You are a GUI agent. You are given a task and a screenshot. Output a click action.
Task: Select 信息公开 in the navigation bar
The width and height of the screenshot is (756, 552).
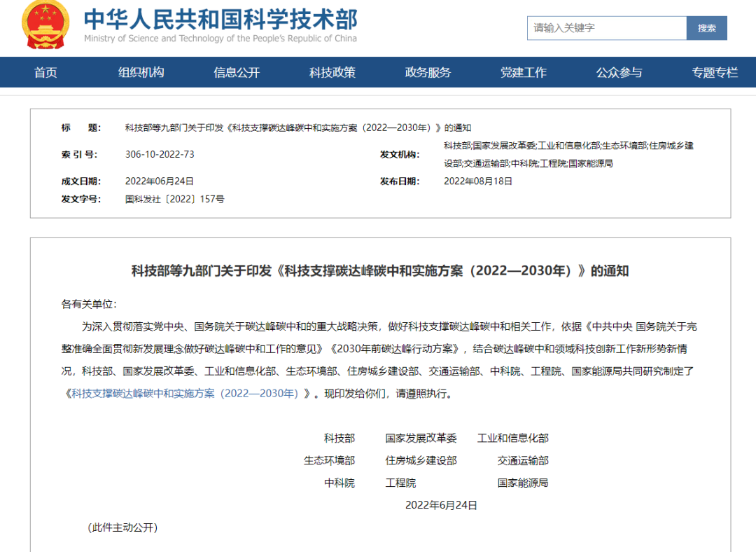coord(237,72)
